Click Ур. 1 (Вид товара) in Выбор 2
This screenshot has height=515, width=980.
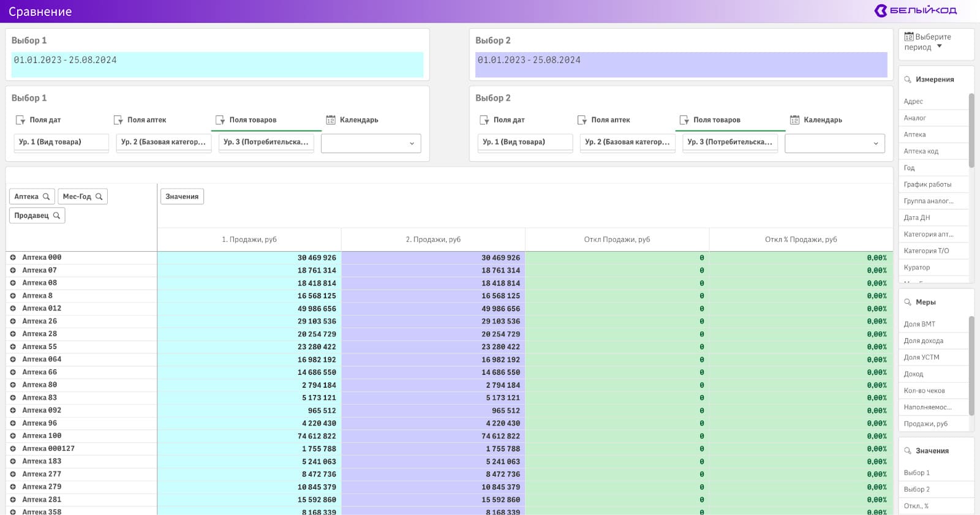click(x=525, y=142)
